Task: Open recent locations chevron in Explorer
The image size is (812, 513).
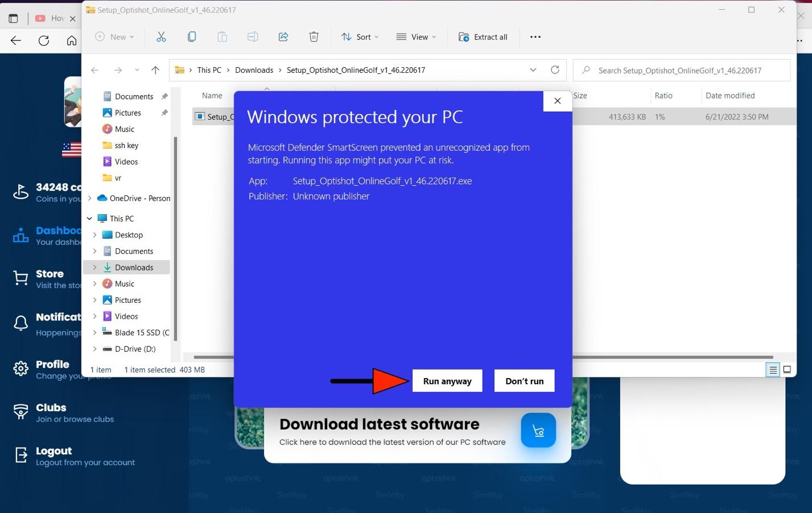Action: 137,70
